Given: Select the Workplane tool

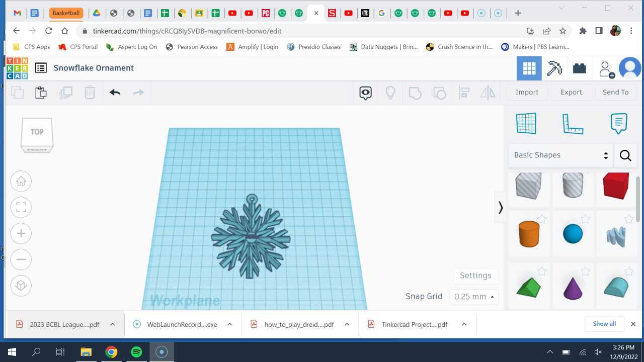Looking at the screenshot, I should [x=527, y=123].
